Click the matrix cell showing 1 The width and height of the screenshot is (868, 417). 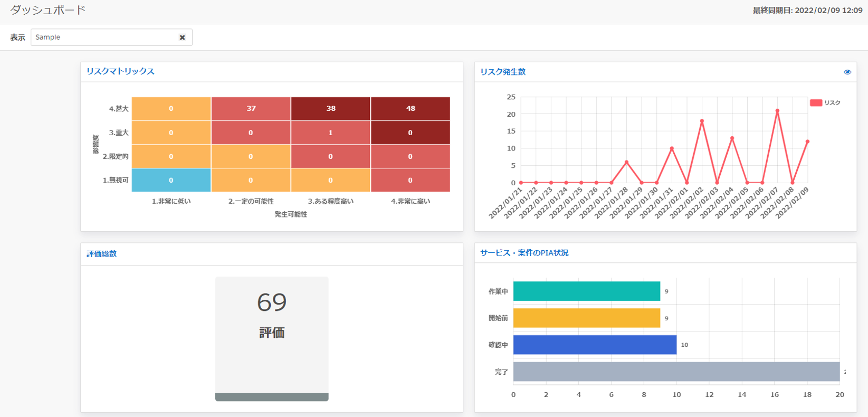click(x=330, y=132)
